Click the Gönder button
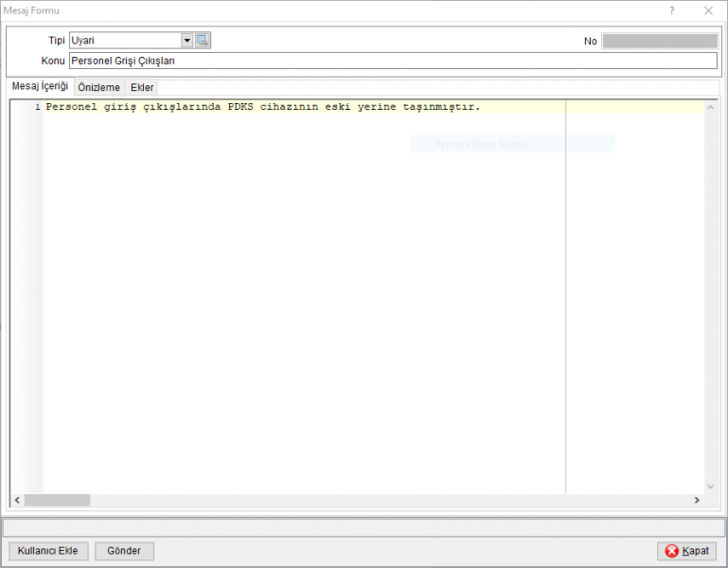The image size is (728, 568). pyautogui.click(x=124, y=551)
